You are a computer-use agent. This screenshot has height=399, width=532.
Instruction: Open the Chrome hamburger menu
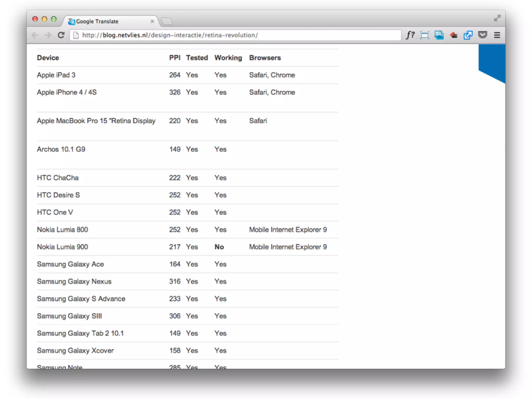497,35
